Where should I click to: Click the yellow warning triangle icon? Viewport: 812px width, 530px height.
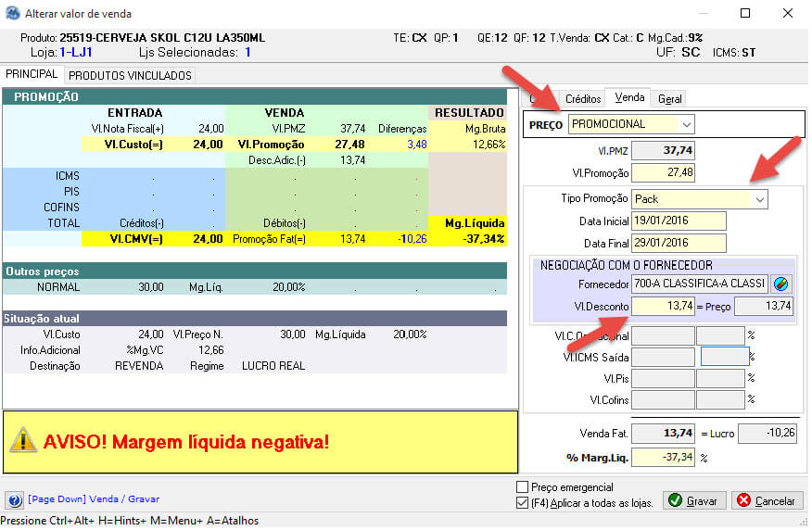(23, 440)
